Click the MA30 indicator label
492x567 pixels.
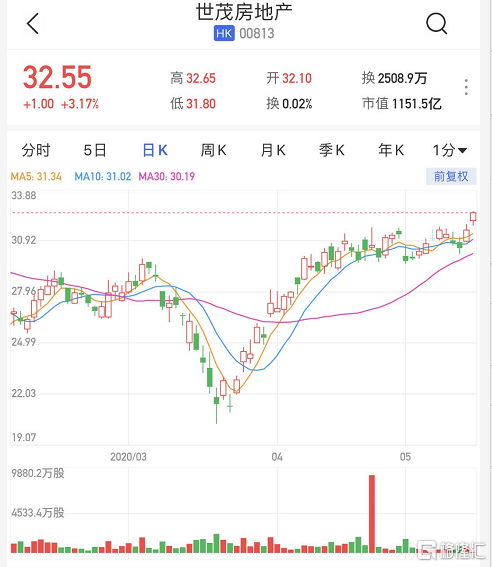(167, 176)
